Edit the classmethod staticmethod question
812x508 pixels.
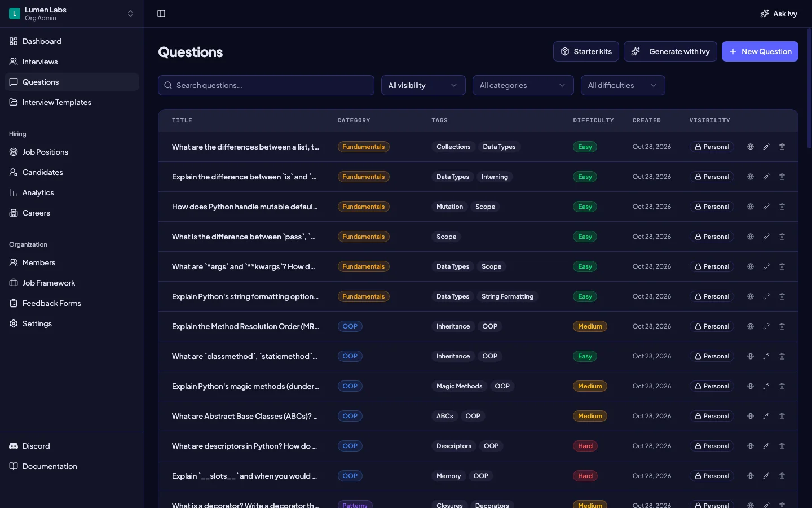pos(766,356)
